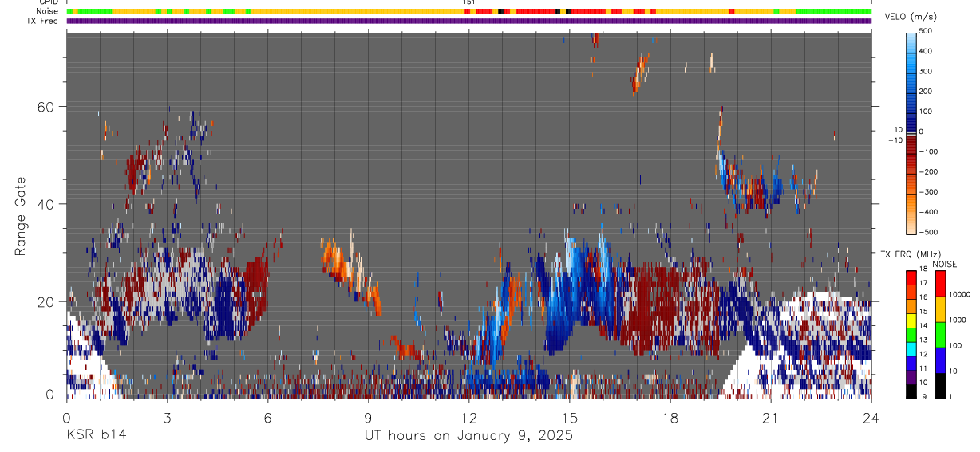Click the purple TX Freq strip at top

(469, 21)
